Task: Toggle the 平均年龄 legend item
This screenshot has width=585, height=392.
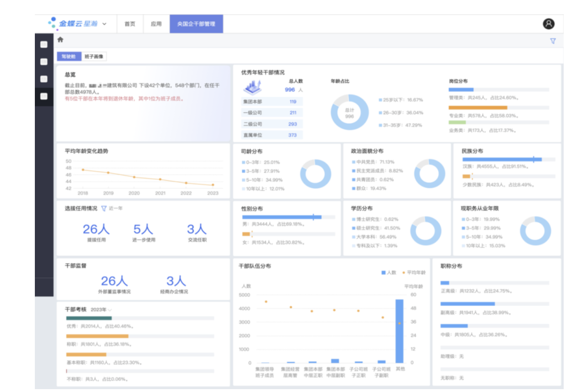Action: coord(414,272)
